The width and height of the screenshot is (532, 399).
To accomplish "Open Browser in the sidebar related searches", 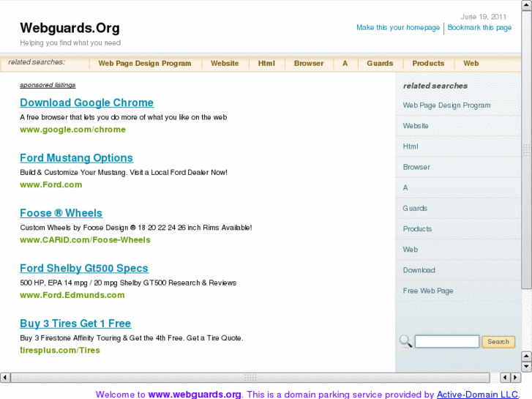I will pos(416,167).
